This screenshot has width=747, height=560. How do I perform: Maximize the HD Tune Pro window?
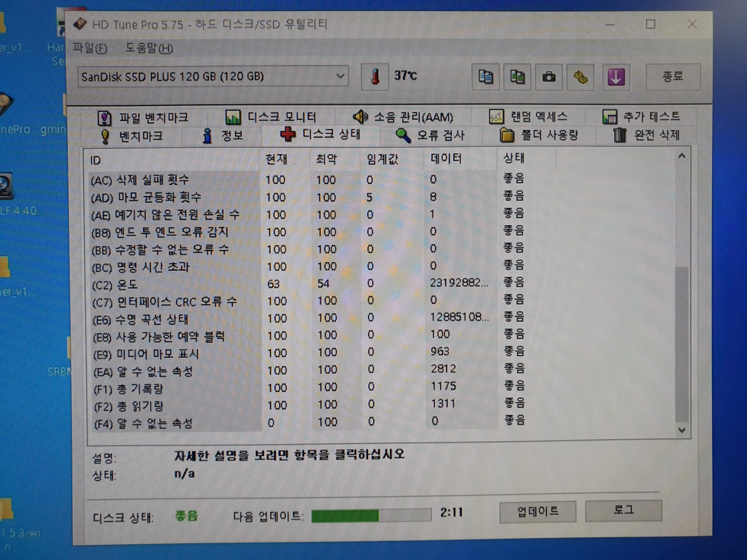click(650, 24)
